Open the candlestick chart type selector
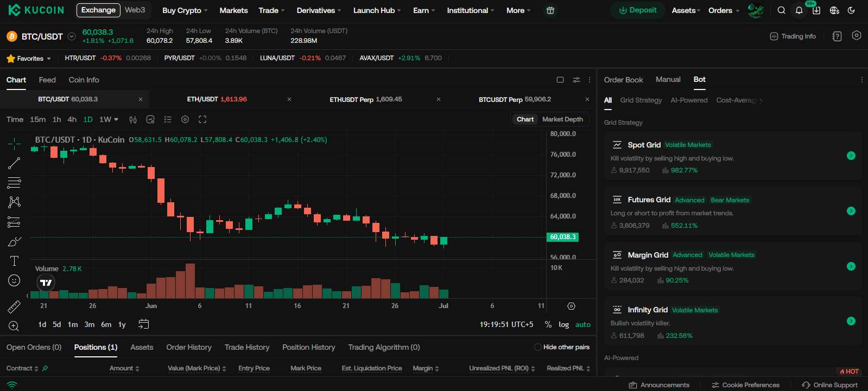The width and height of the screenshot is (868, 391). click(133, 119)
